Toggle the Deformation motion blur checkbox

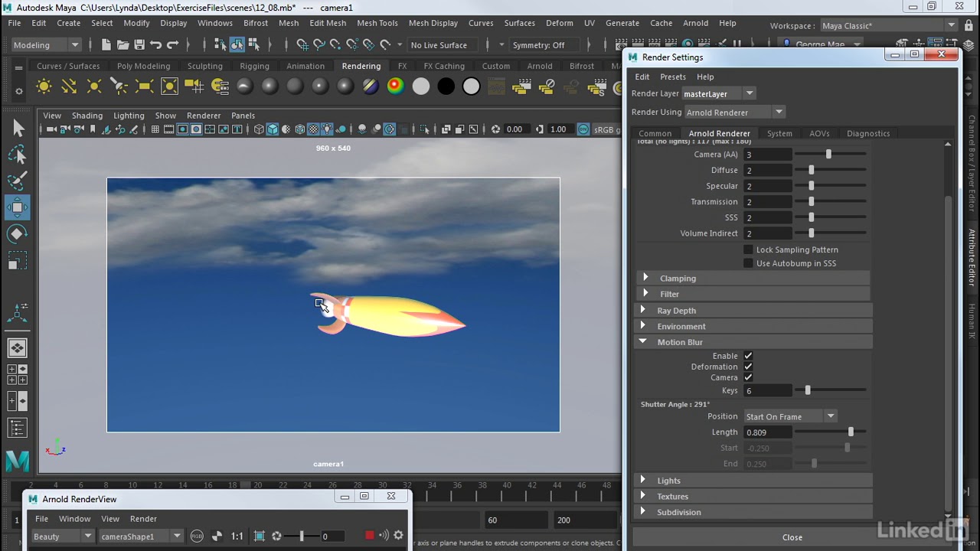pyautogui.click(x=748, y=367)
